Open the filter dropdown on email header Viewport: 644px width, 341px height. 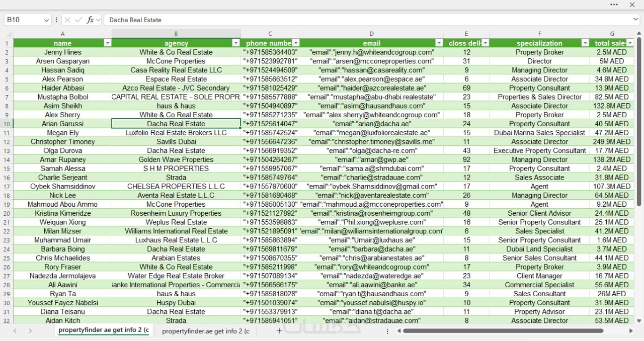coord(439,43)
